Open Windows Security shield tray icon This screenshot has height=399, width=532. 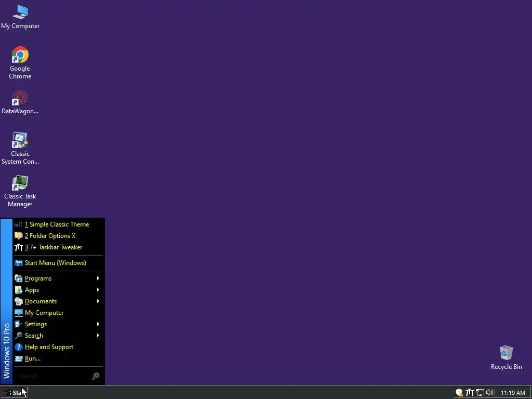point(459,393)
